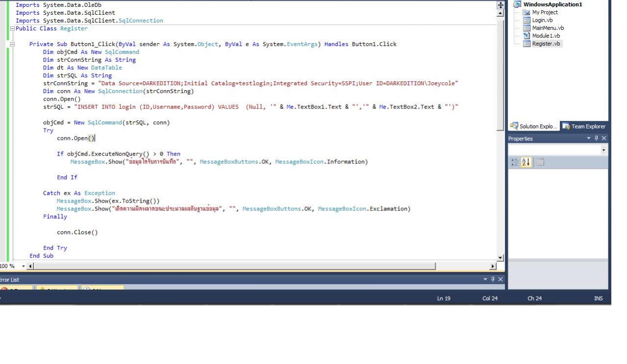Viewport: 627px width, 364px height.
Task: Close the Error List panel
Action: [x=500, y=279]
